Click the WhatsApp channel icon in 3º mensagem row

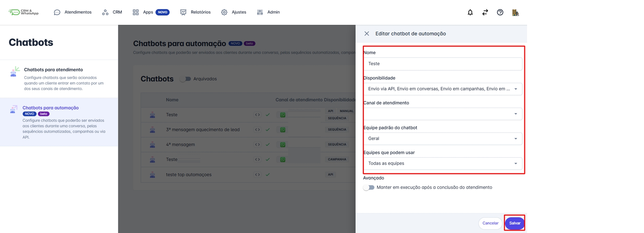pos(283,130)
